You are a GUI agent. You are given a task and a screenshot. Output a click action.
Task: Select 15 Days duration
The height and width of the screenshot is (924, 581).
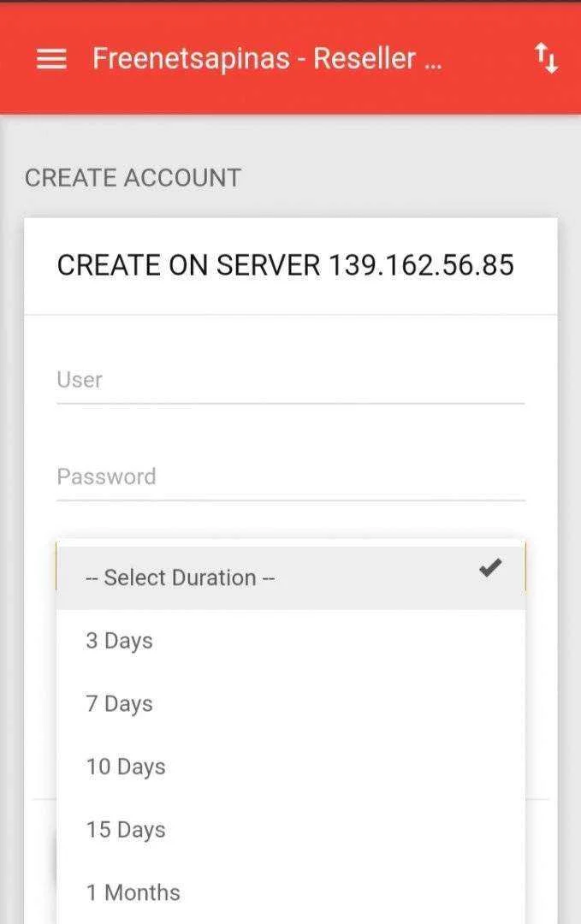click(291, 830)
